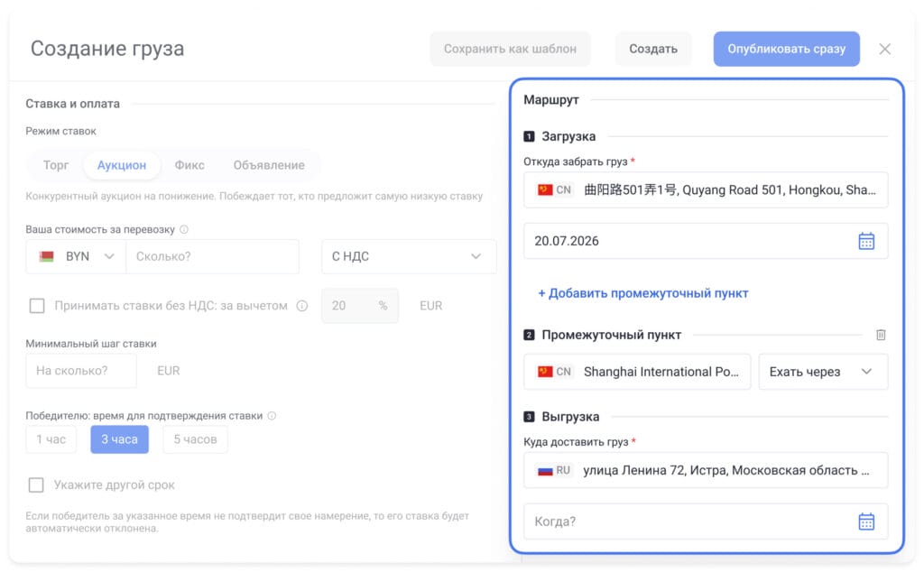
Task: Focus the Сколько? price input field
Action: [212, 256]
